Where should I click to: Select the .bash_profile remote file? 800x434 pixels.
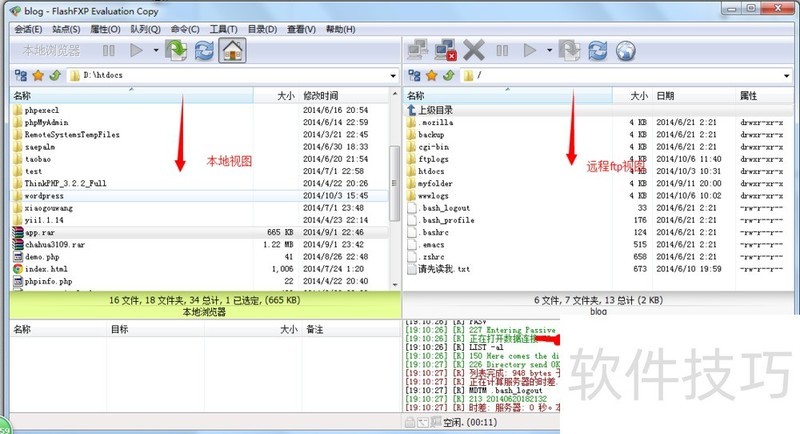pyautogui.click(x=448, y=220)
